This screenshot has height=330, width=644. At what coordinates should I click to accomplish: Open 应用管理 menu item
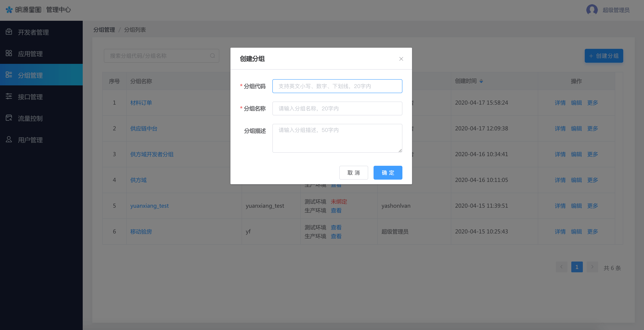pos(30,54)
